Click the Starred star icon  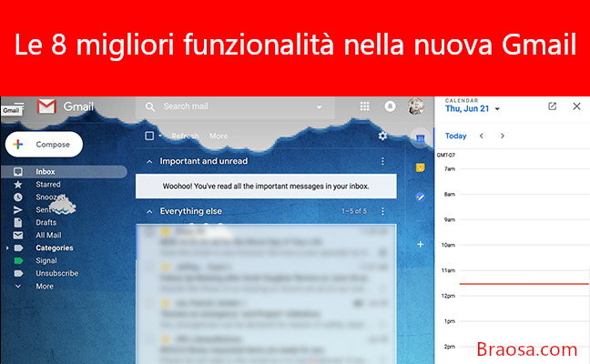(17, 184)
